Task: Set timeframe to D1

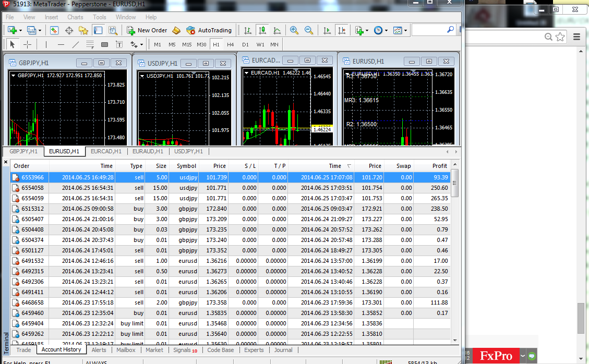Action: pos(245,45)
